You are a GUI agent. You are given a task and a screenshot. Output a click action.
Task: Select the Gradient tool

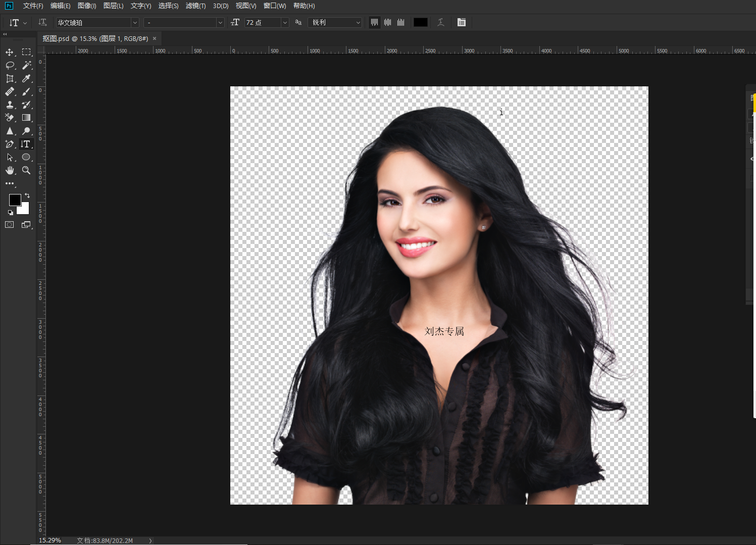(27, 118)
